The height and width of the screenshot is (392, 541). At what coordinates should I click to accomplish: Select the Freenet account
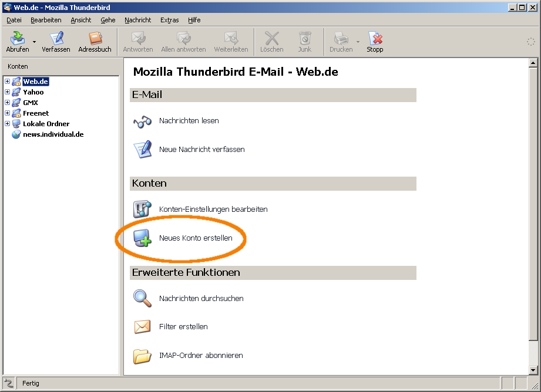[36, 113]
